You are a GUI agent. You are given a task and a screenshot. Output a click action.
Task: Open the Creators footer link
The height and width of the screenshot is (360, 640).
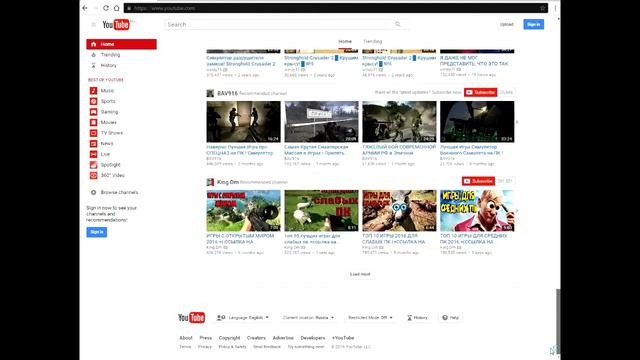click(256, 338)
